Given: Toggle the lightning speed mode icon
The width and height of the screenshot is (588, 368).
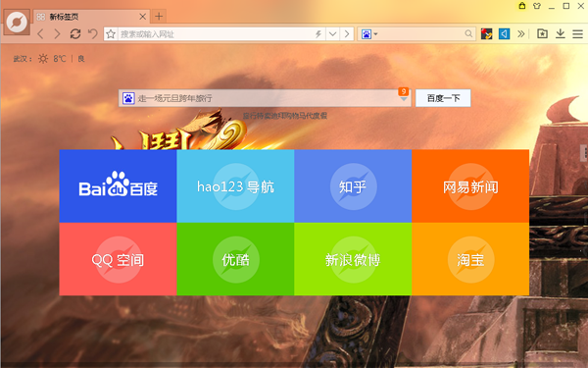Looking at the screenshot, I should click(x=318, y=34).
